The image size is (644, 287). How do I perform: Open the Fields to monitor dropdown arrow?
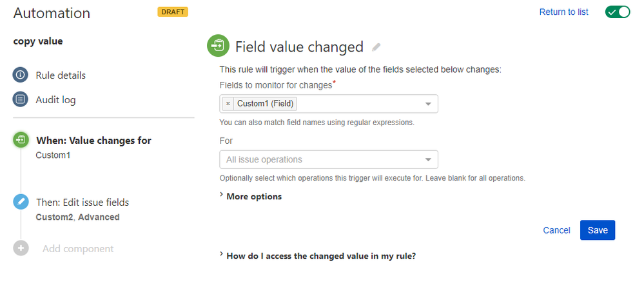click(x=428, y=104)
